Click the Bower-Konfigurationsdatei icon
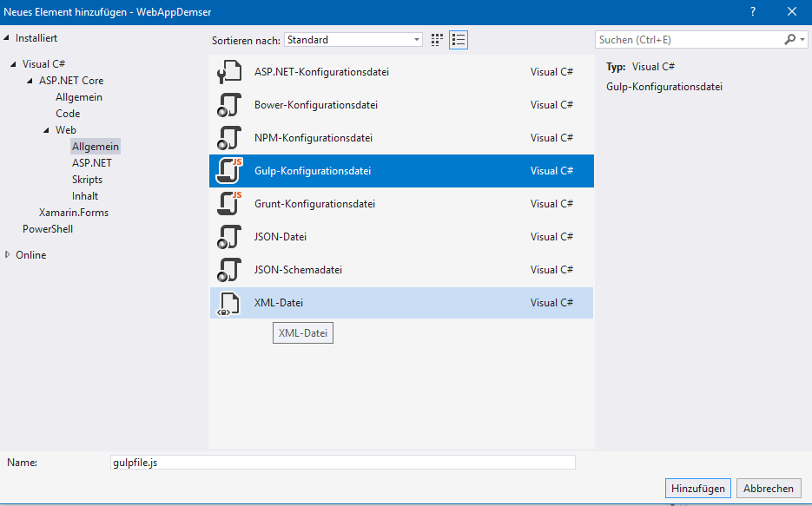This screenshot has width=812, height=506. click(229, 105)
